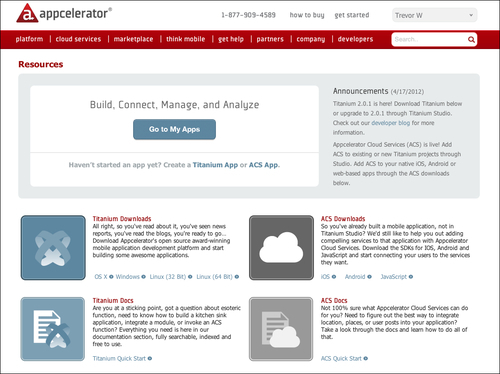Viewport: 500px width, 374px height.
Task: Click the Resources page heading
Action: pos(41,64)
